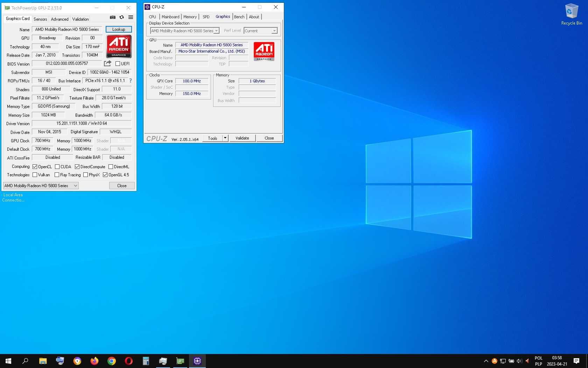Open the Mainboard tab in CPU-Z
588x368 pixels.
pos(170,17)
